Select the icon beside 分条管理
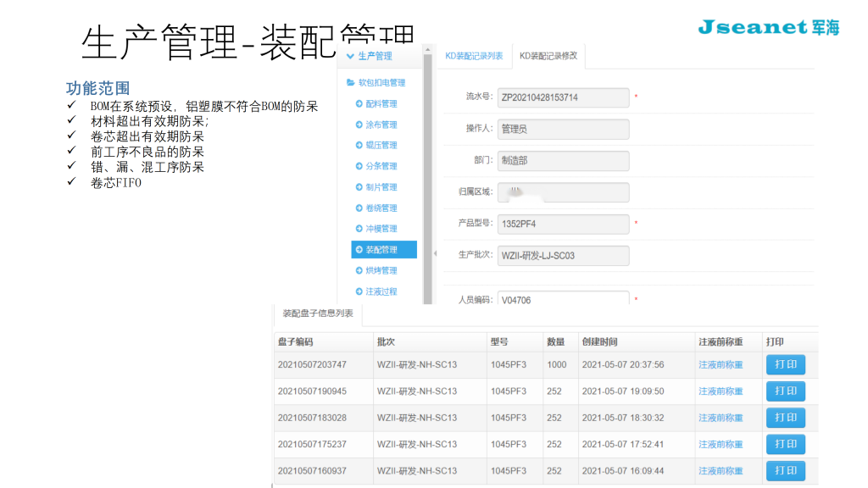This screenshot has height=488, width=868. point(359,166)
